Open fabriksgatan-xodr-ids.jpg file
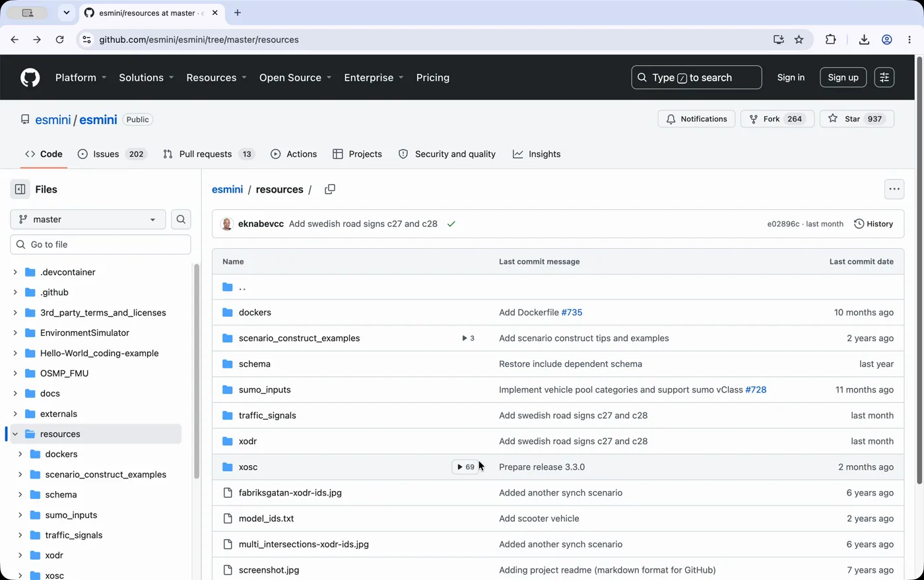The image size is (924, 580). pyautogui.click(x=290, y=493)
